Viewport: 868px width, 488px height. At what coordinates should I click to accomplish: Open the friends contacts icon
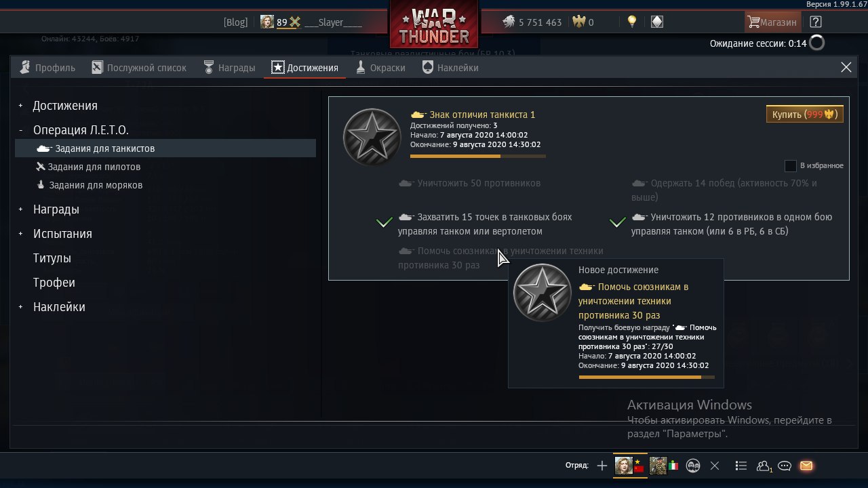[764, 466]
